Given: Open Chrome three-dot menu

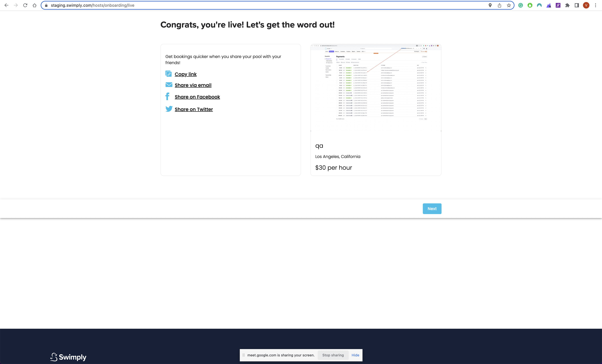Looking at the screenshot, I should click(596, 5).
